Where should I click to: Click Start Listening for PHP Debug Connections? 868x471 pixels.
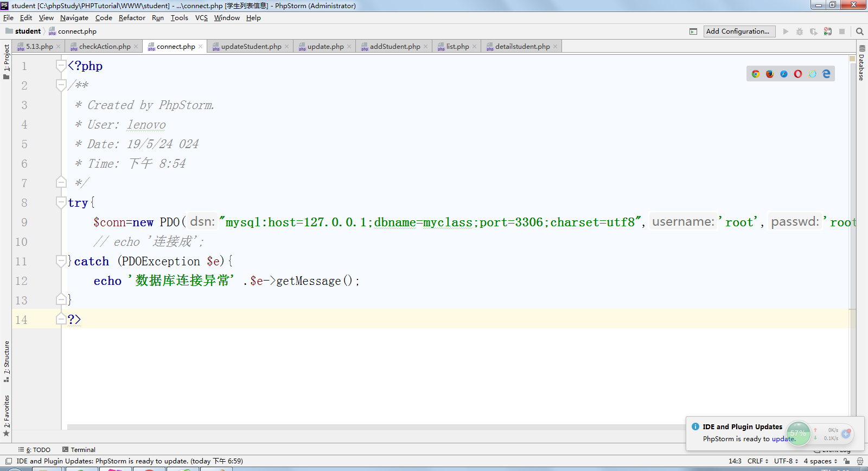(828, 31)
